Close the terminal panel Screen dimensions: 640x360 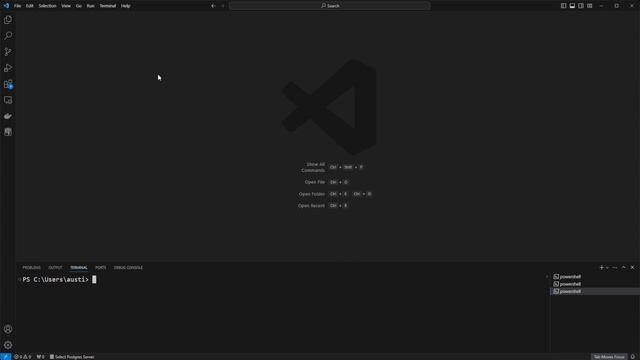[632, 267]
